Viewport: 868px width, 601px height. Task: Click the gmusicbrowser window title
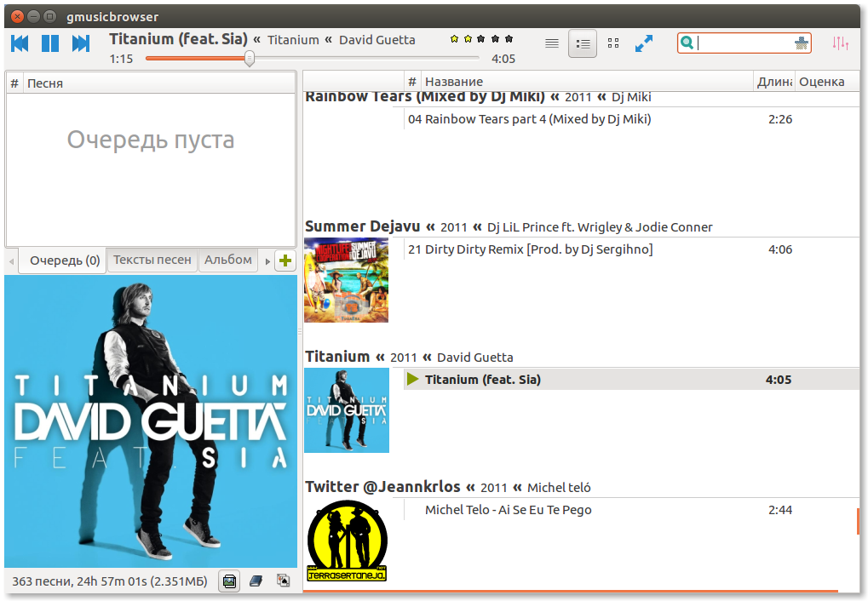pyautogui.click(x=112, y=17)
